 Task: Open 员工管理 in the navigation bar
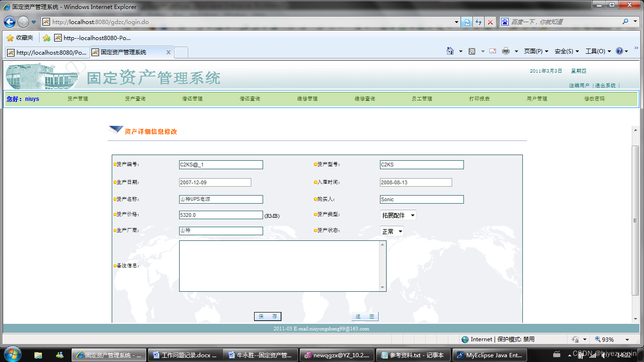pos(422,99)
